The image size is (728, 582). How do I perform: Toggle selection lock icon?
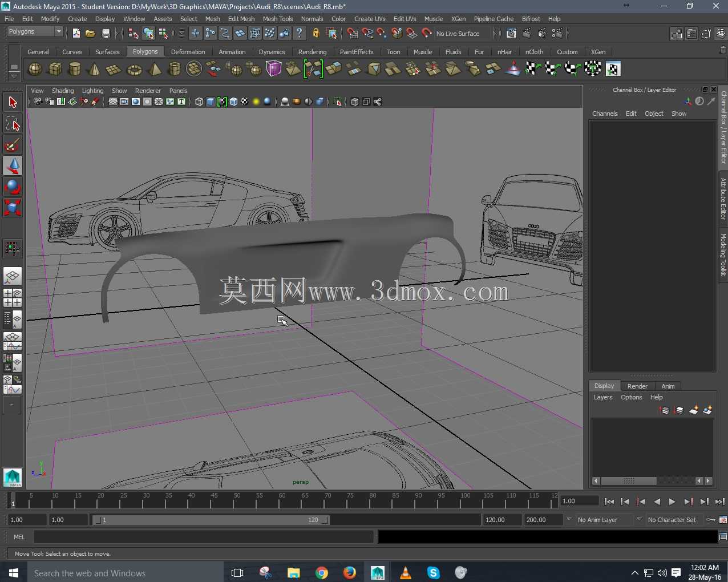(316, 34)
